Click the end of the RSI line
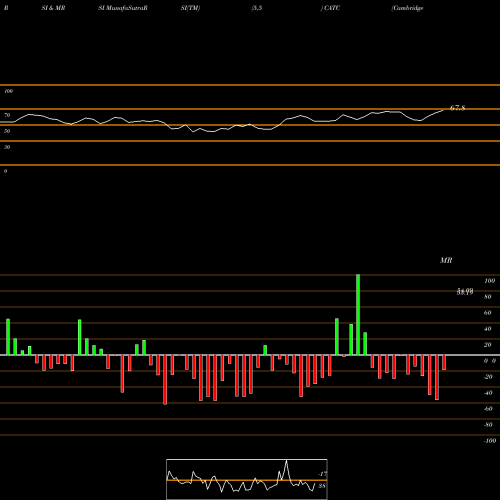500x500 pixels. 443,110
